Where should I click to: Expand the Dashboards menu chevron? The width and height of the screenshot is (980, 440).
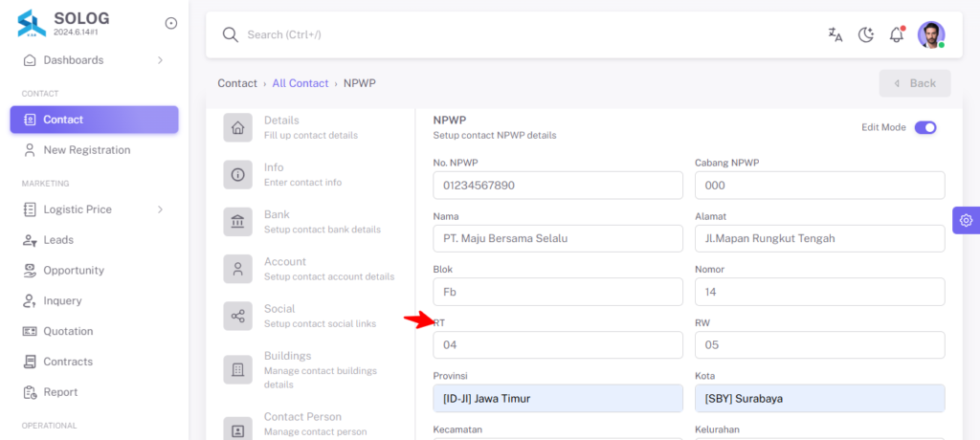tap(160, 60)
